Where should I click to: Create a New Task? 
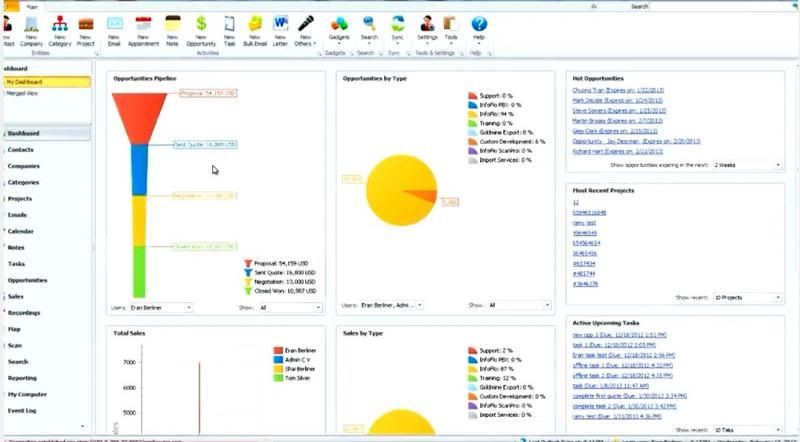click(x=230, y=31)
